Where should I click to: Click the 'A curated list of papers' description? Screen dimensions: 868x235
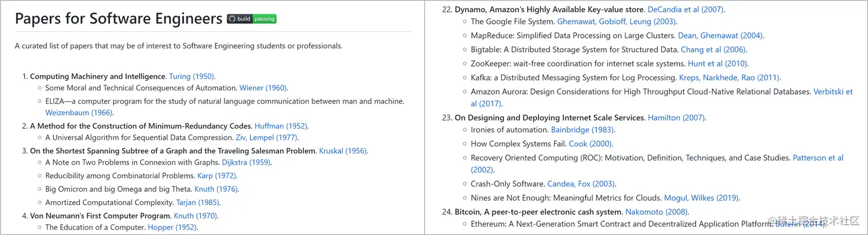(x=179, y=46)
